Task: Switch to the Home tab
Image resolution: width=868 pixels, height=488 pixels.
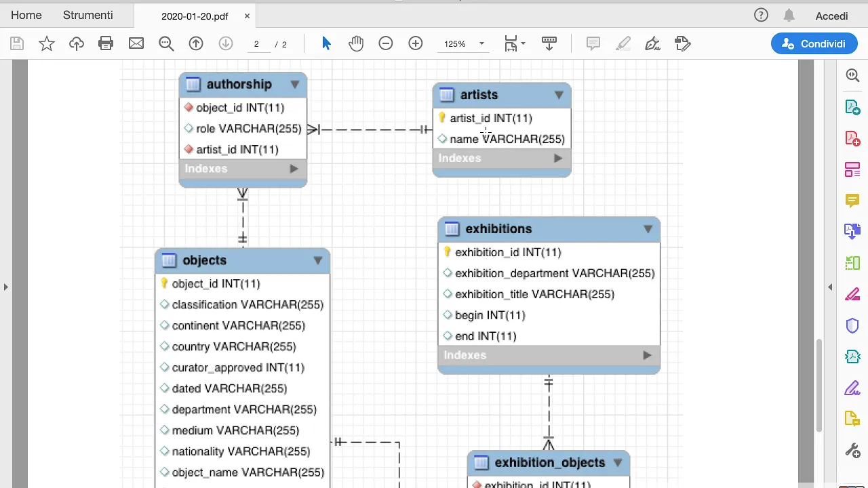Action: 26,15
